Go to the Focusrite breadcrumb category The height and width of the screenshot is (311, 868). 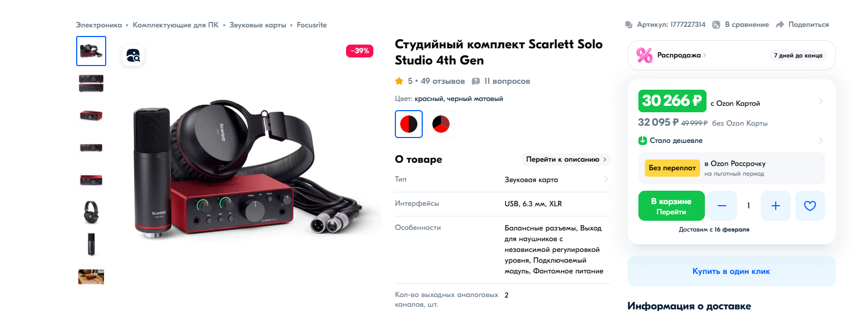[x=312, y=25]
